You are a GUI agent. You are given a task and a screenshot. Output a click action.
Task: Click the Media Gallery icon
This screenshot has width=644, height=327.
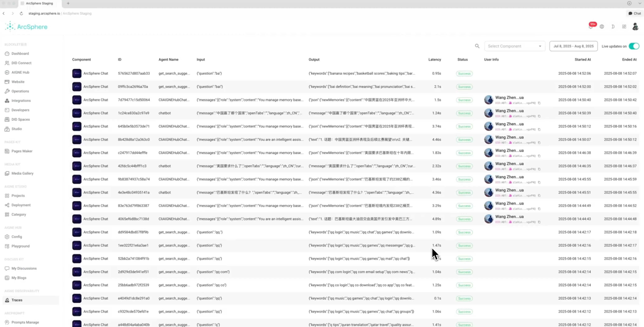[x=7, y=173]
